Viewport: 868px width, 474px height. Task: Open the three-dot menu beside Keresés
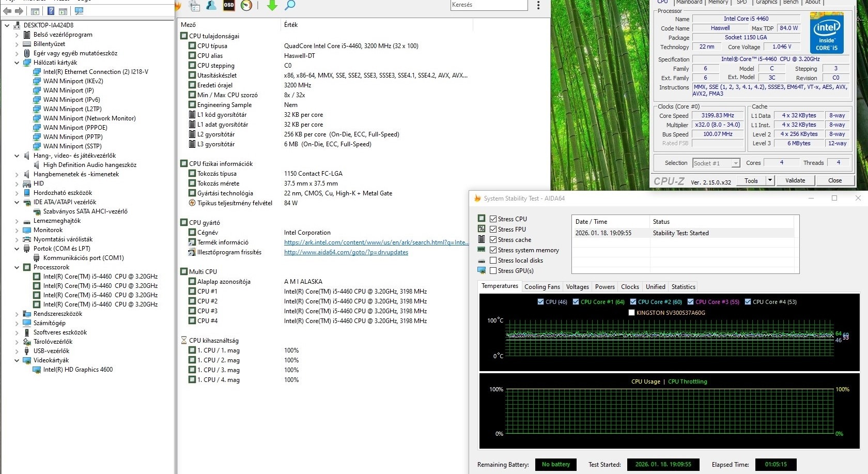(538, 5)
